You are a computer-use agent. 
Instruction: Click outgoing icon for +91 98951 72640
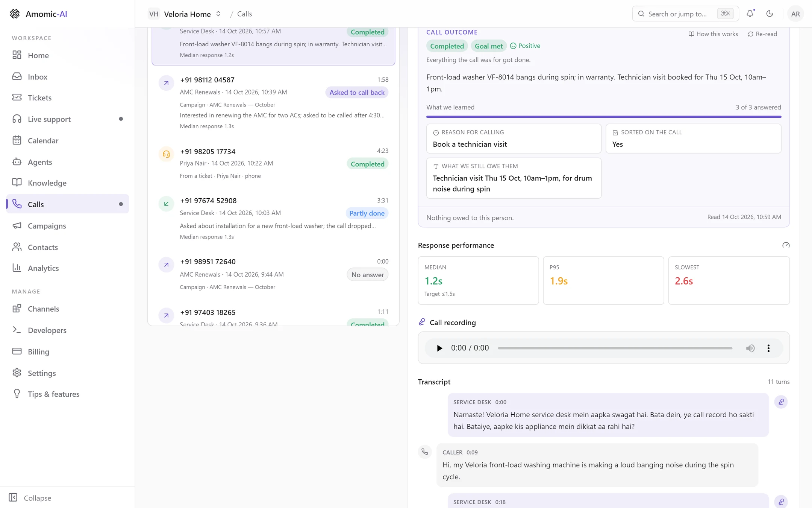coord(166,265)
